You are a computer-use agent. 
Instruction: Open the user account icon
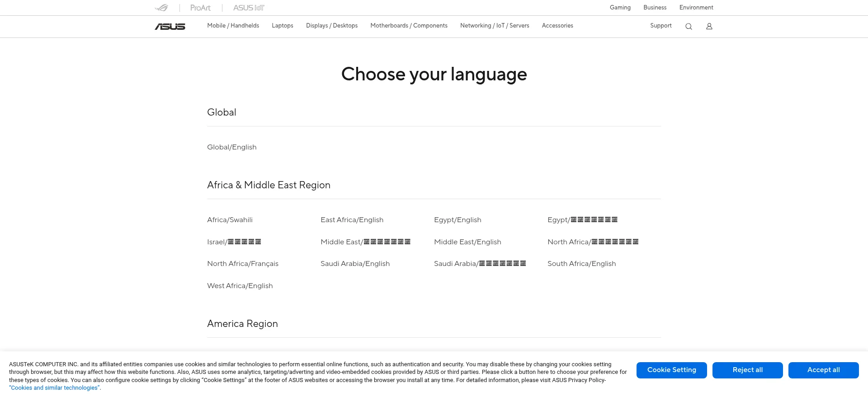click(x=709, y=27)
